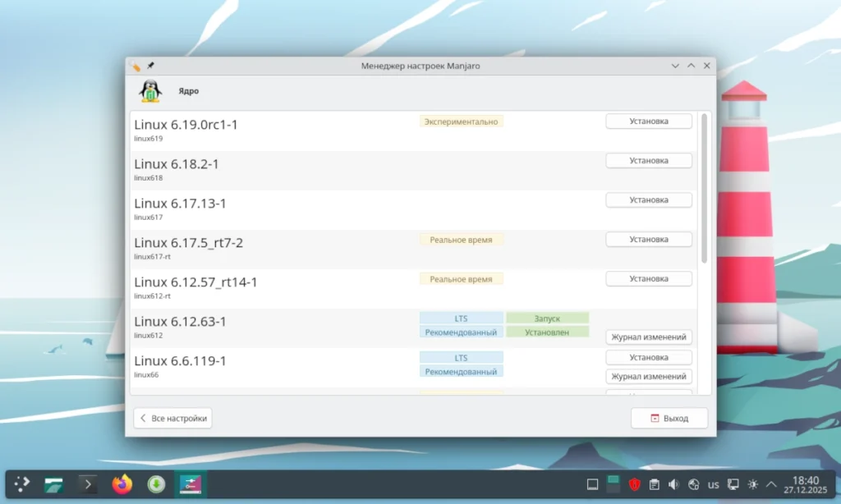Click the 'Ядро' header label
The image size is (841, 504).
(x=189, y=91)
